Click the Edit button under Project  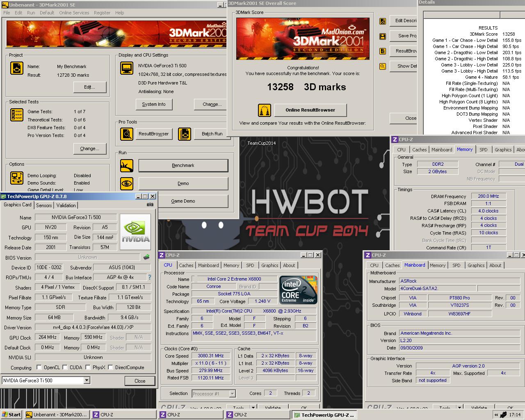pyautogui.click(x=90, y=87)
